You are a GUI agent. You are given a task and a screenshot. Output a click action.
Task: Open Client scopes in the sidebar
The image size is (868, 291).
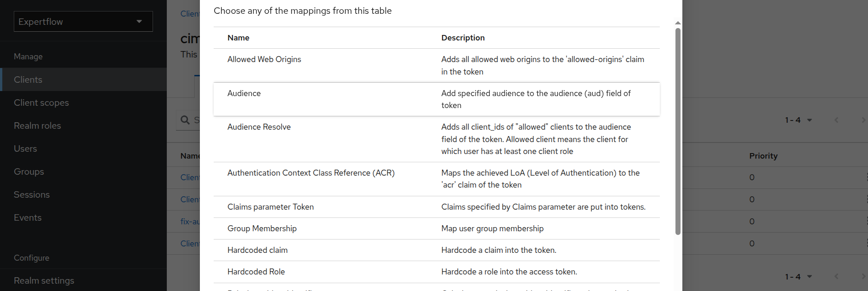tap(41, 103)
